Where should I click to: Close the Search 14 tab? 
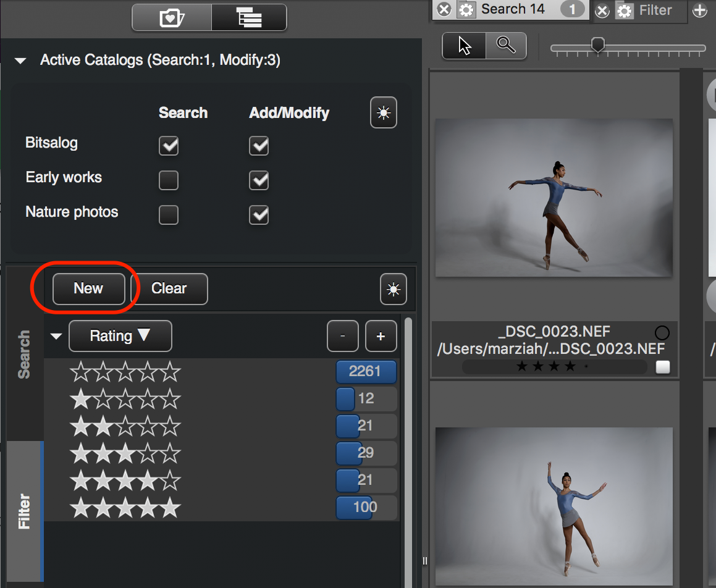(444, 10)
